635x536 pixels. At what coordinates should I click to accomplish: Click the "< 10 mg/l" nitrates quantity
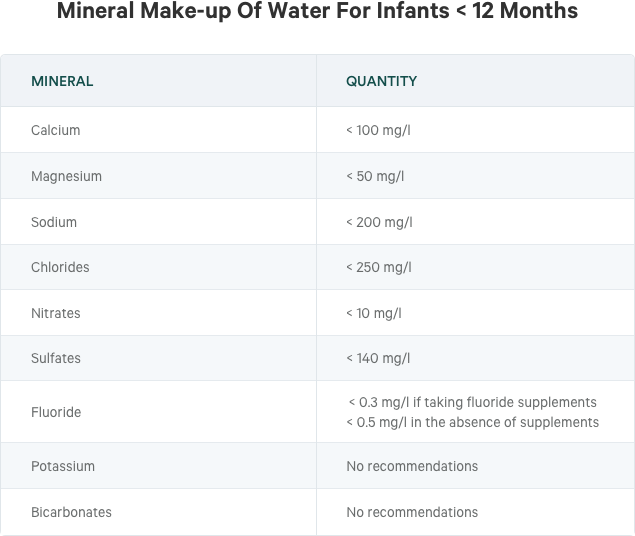pos(374,313)
